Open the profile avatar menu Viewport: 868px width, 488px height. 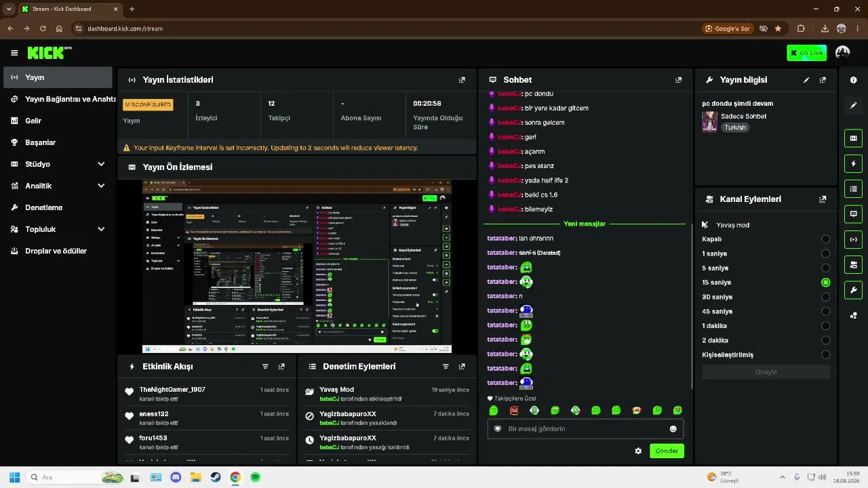coord(843,52)
